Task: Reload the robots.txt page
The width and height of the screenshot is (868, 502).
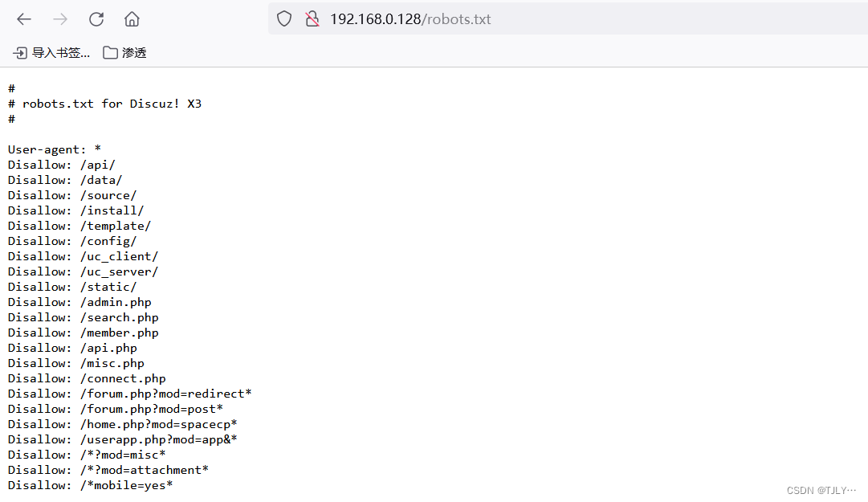Action: (x=96, y=19)
